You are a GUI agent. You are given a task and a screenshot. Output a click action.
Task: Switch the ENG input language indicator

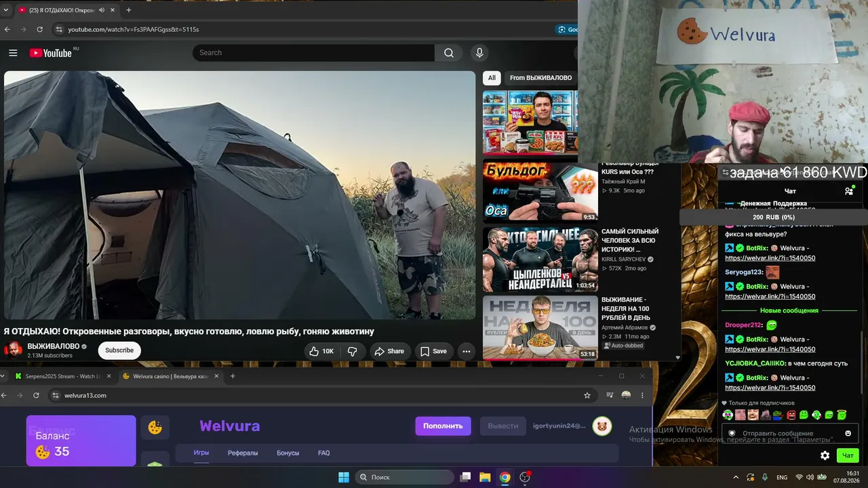[x=782, y=477]
